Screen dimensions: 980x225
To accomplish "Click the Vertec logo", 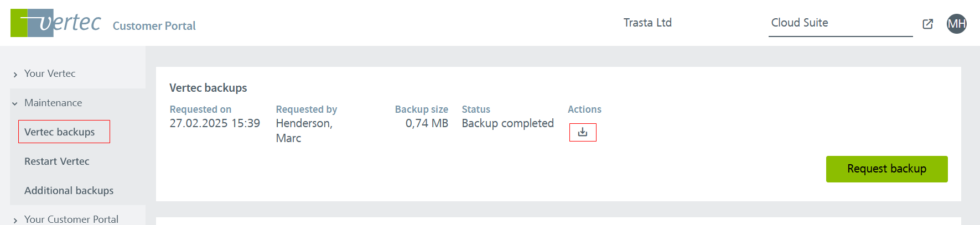I will 56,23.
